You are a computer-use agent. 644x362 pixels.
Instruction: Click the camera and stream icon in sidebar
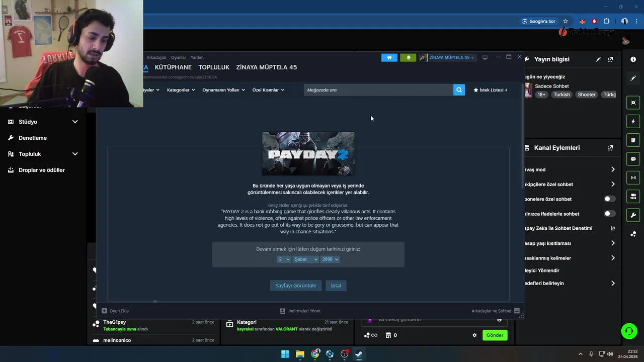click(x=633, y=196)
